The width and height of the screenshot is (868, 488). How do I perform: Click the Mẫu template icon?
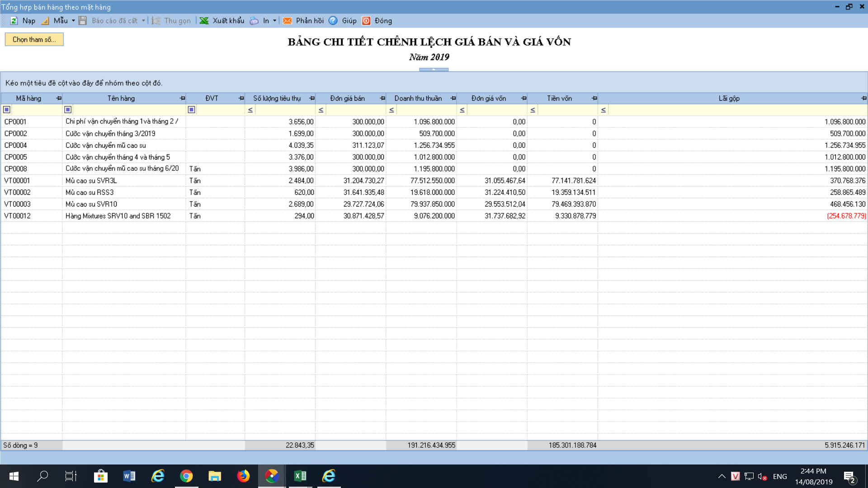tap(45, 21)
